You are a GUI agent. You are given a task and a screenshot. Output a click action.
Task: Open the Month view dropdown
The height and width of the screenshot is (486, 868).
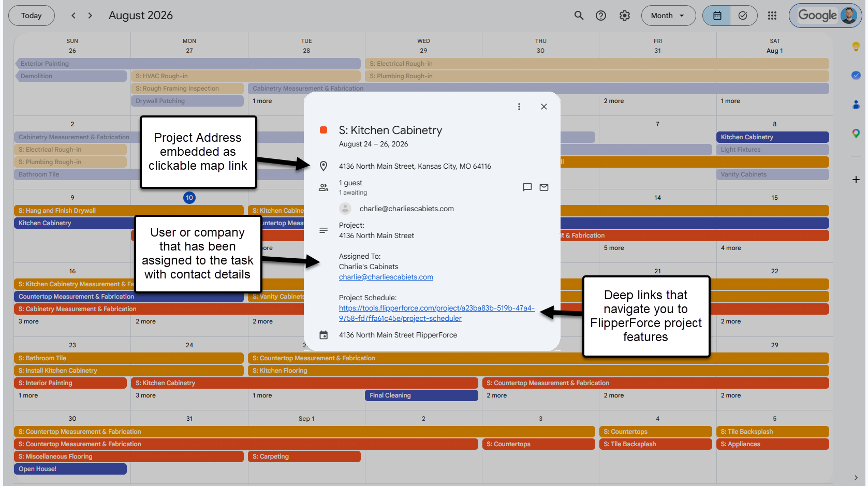coord(668,16)
